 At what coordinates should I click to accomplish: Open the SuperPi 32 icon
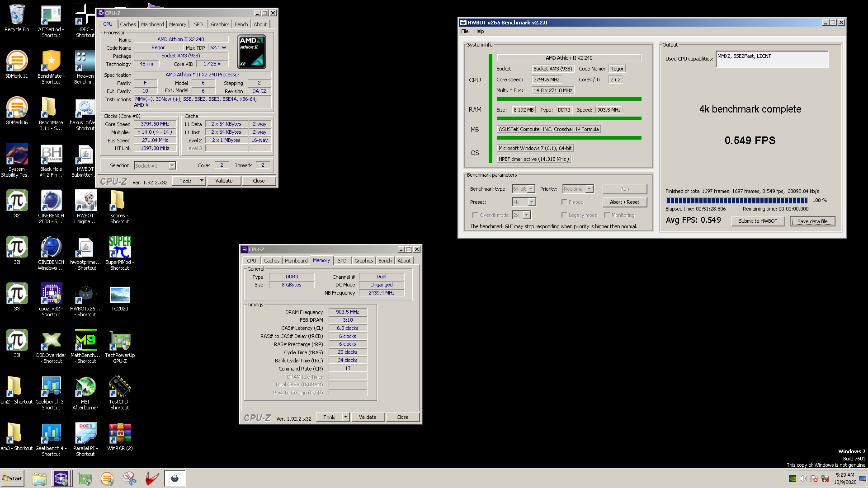coord(17,204)
